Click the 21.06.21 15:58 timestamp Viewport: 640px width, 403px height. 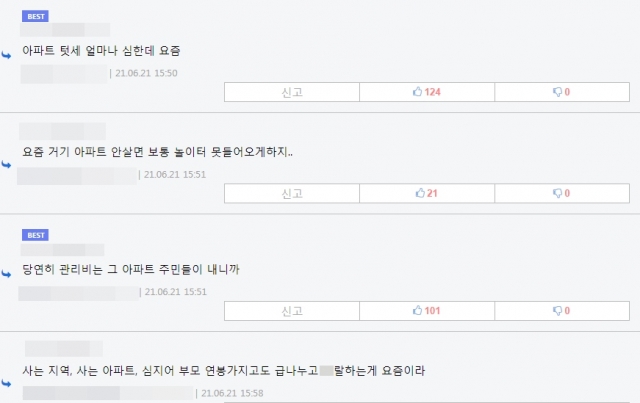pos(232,393)
